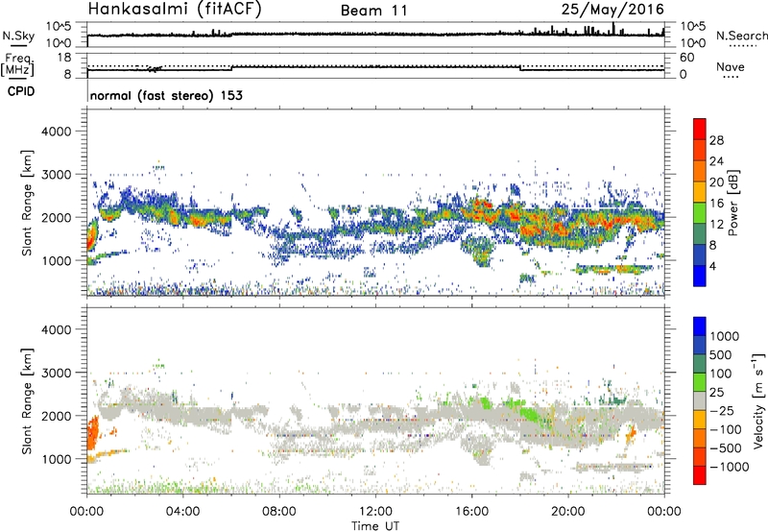Click the "60" Nave axis tick label
768x532 pixels.
(686, 58)
